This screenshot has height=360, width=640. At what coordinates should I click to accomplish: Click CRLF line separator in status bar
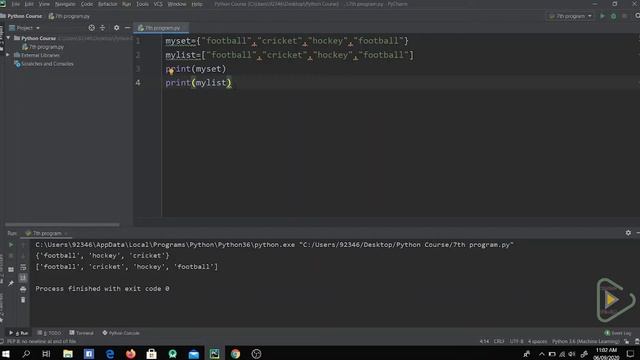tap(499, 341)
